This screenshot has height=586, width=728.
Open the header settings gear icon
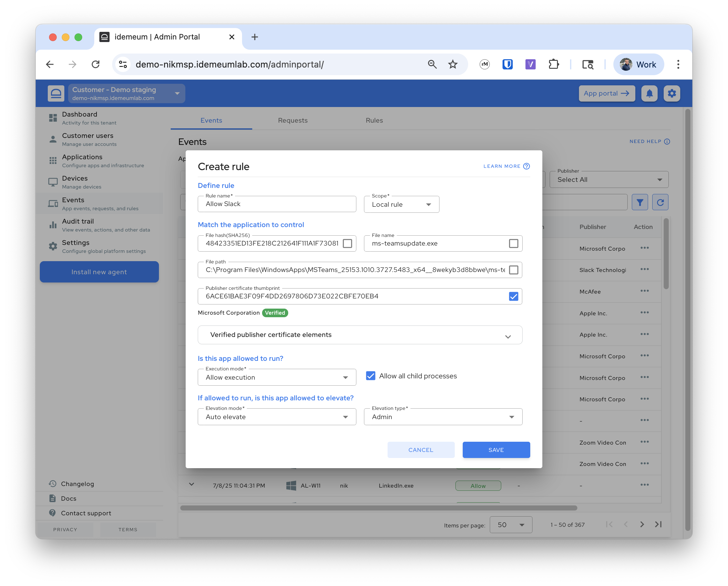(672, 93)
